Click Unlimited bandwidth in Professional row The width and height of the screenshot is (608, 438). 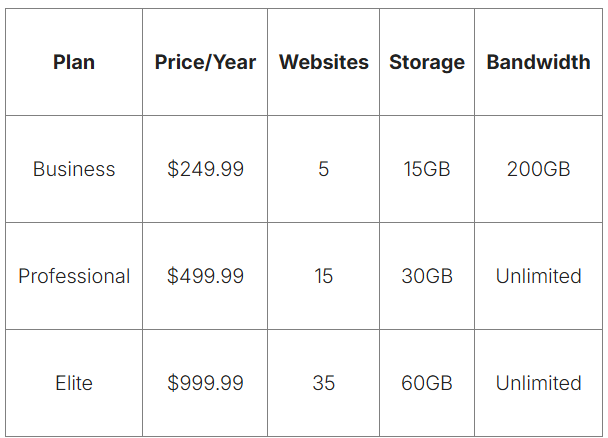pyautogui.click(x=538, y=276)
